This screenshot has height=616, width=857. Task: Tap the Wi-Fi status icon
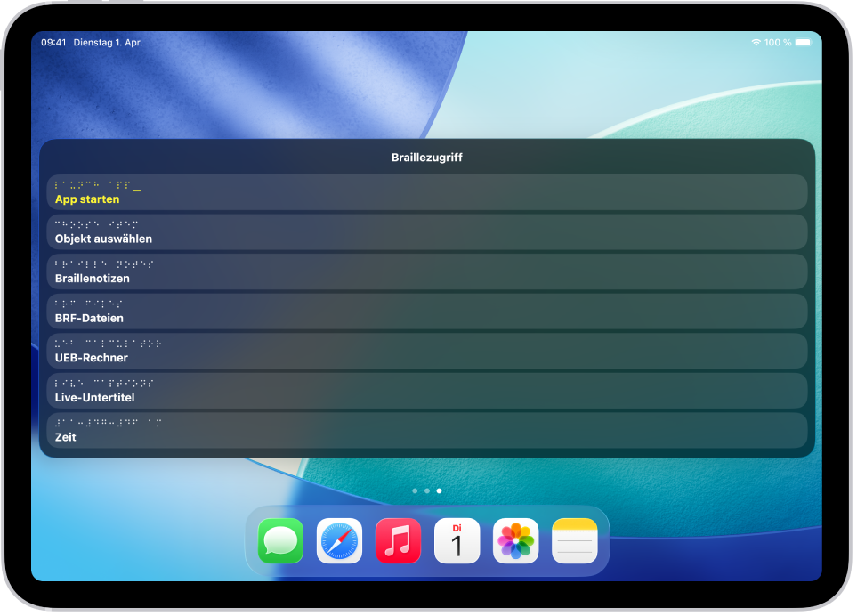(758, 41)
